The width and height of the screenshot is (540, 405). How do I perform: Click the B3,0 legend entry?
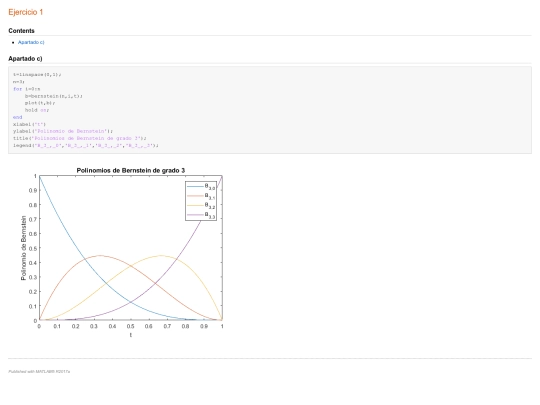(x=201, y=186)
